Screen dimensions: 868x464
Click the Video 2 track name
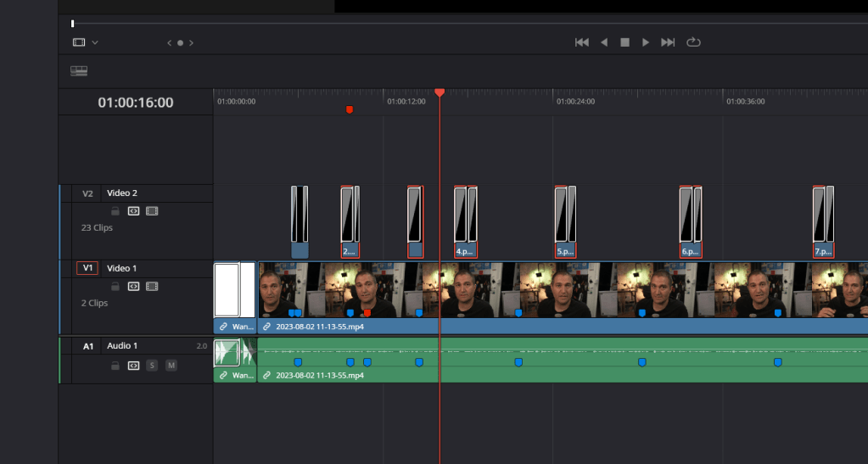[x=122, y=193]
